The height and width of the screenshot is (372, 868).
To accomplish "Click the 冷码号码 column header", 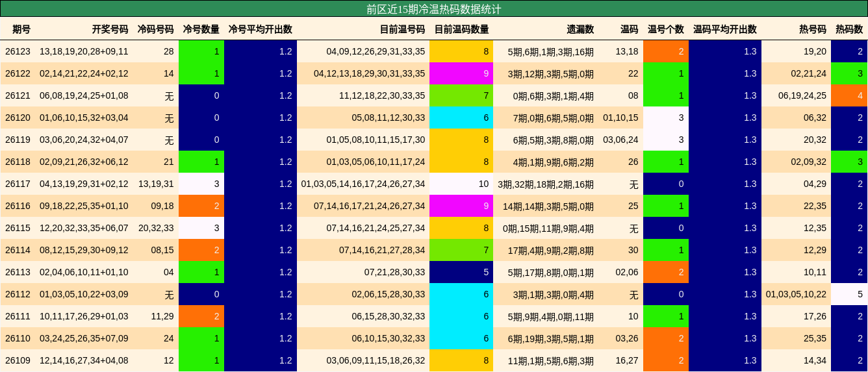I will (x=155, y=29).
